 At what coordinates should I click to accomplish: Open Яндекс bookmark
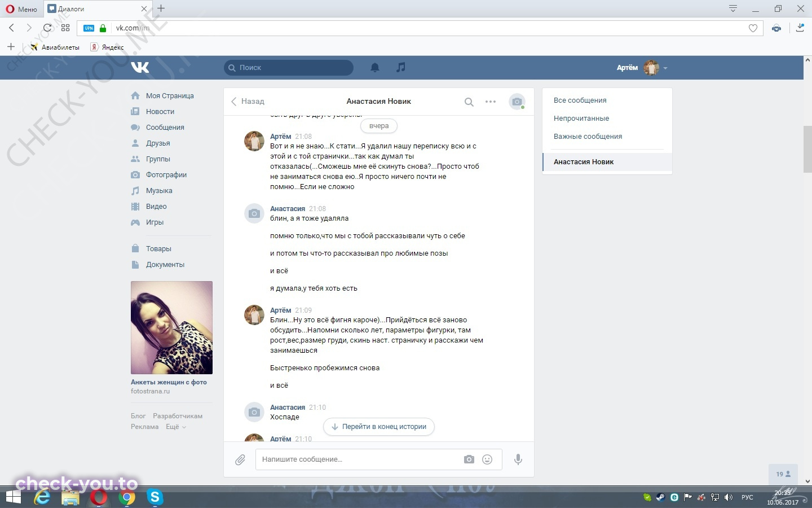coord(107,47)
